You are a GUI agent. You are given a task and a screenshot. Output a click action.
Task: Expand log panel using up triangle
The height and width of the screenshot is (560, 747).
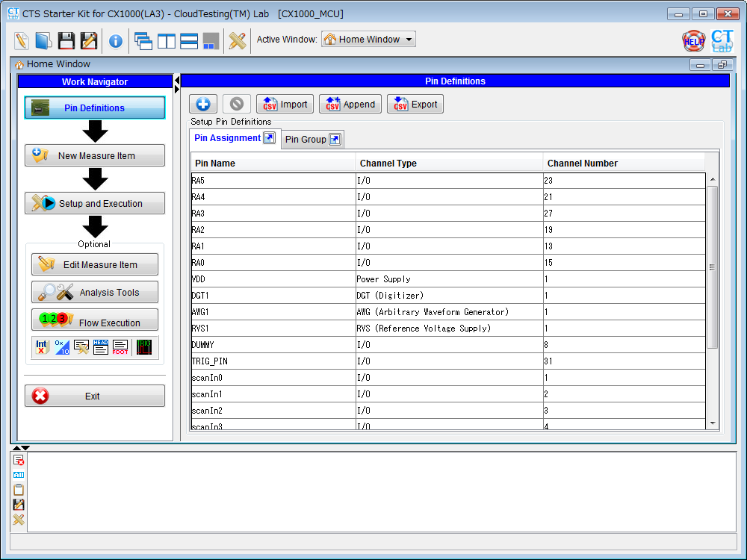16,448
